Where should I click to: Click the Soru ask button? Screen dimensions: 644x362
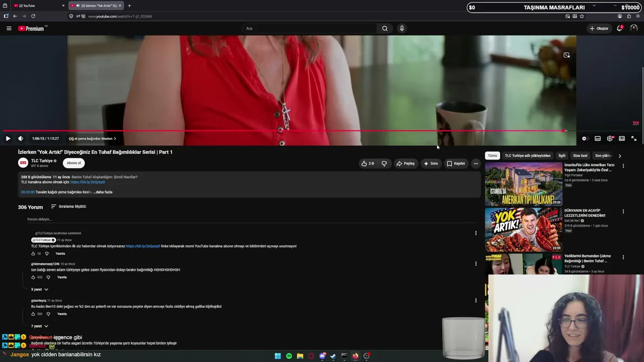point(431,163)
